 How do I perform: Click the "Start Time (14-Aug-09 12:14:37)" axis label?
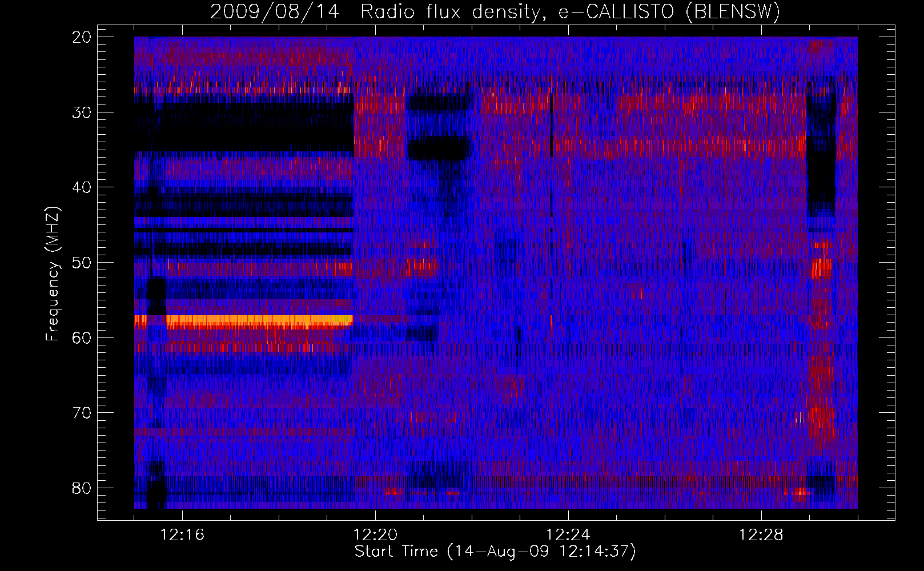495,552
